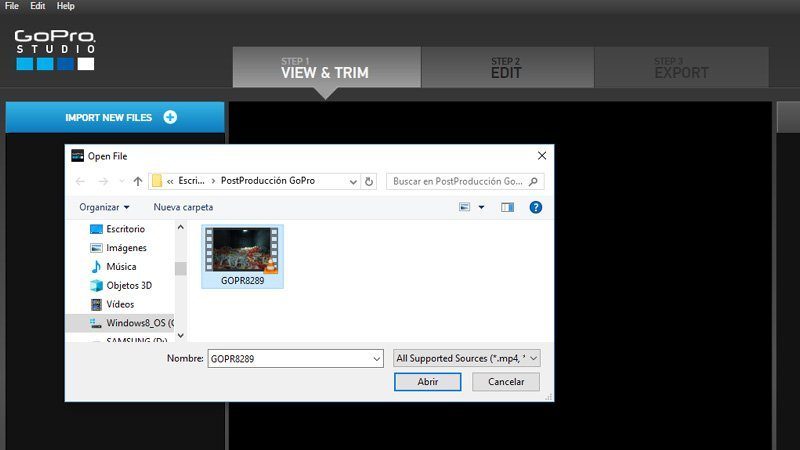Open the All Supported Sources filter
The height and width of the screenshot is (450, 800).
[x=467, y=358]
